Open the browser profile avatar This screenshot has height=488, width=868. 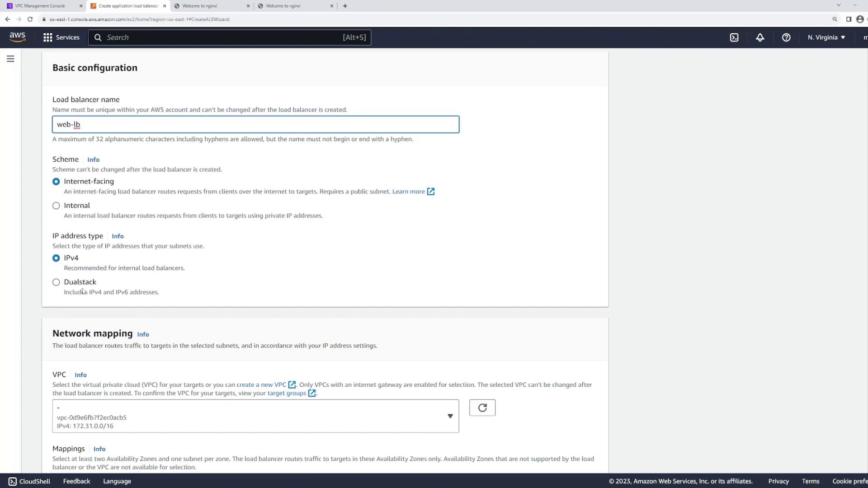tap(860, 19)
